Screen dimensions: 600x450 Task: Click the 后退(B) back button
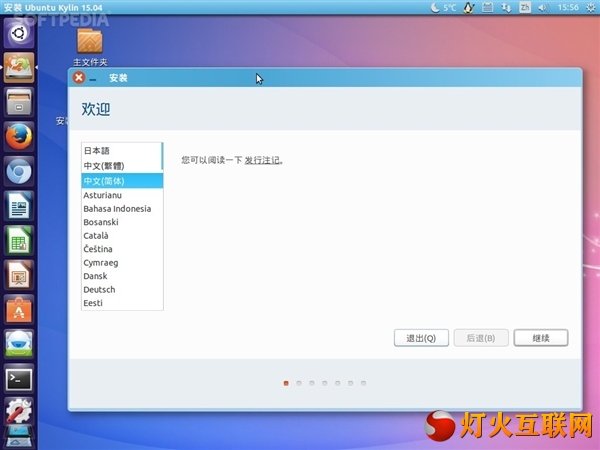[x=481, y=338]
